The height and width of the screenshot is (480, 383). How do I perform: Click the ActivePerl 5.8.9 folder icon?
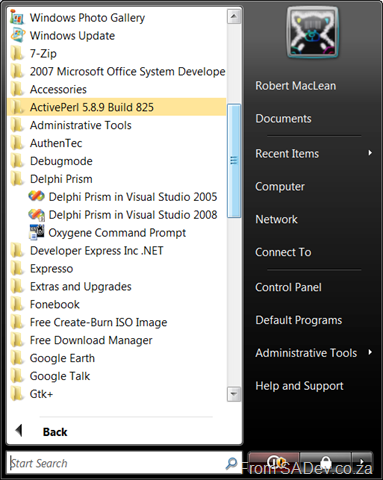(17, 107)
